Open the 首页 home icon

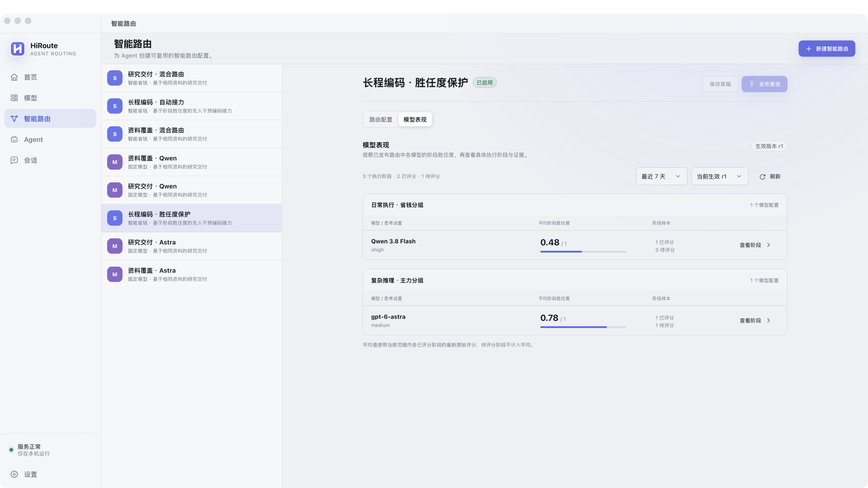(14, 77)
